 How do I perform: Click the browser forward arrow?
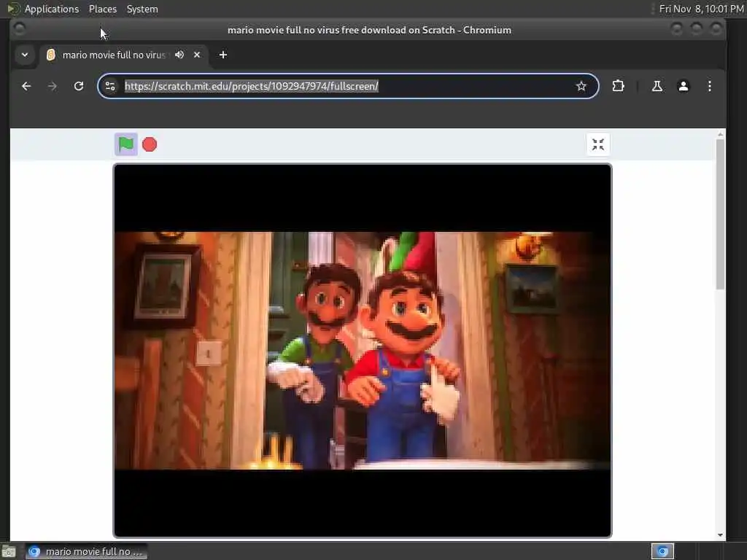pyautogui.click(x=53, y=86)
